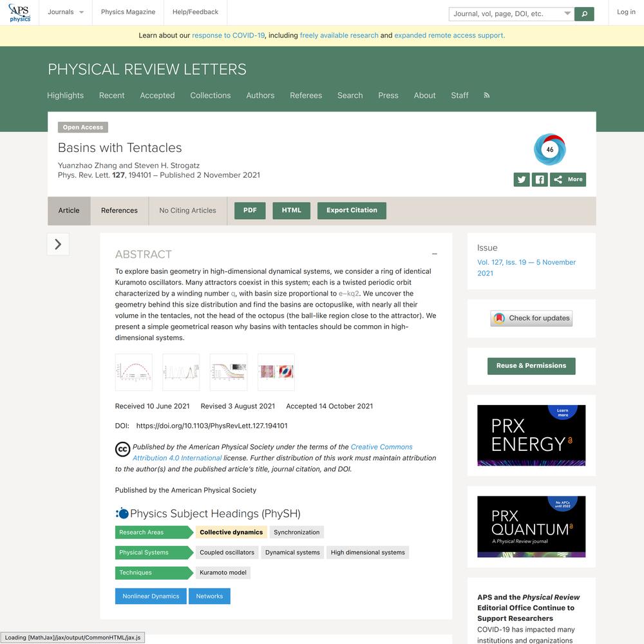Open the Vol. 127, Iss. 19 issue link
The width and height of the screenshot is (644, 644).
527,268
